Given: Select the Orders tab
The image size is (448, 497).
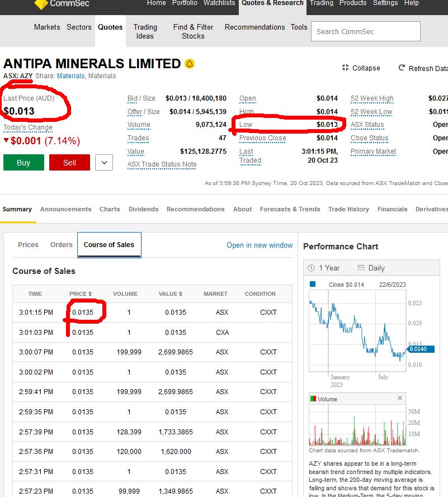Looking at the screenshot, I should 61,245.
